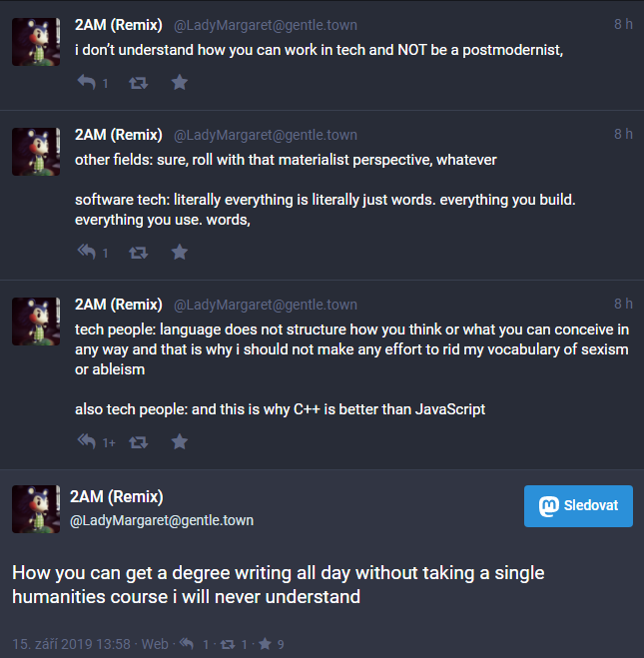Star the 'software tech' words post
The width and height of the screenshot is (644, 658).
point(180,253)
